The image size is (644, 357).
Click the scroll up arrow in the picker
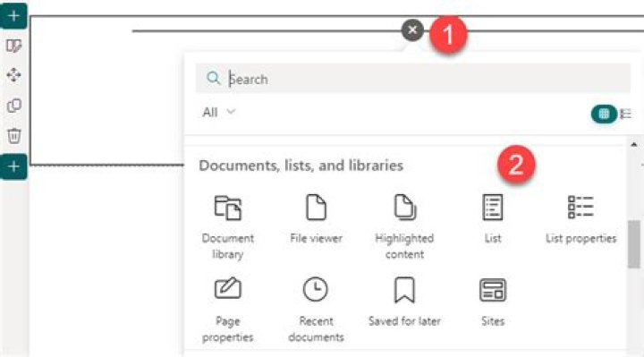[x=634, y=145]
